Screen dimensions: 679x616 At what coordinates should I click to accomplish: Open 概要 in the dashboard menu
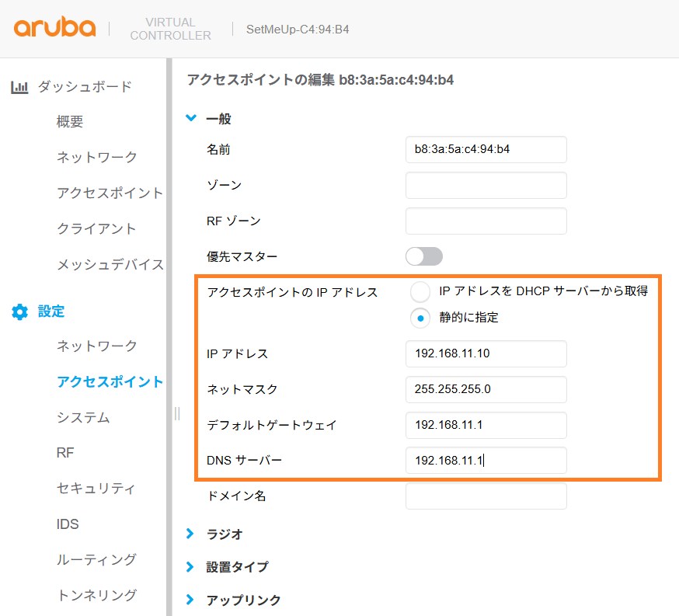pos(70,122)
